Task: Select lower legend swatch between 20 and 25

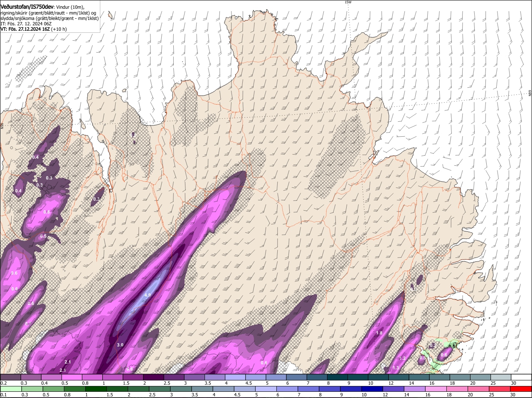Action: pos(479,389)
